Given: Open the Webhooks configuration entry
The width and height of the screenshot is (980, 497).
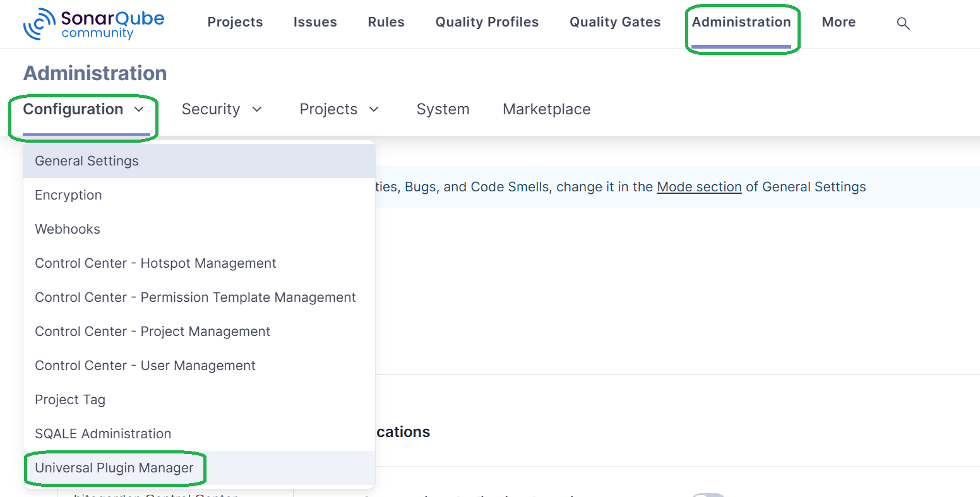Looking at the screenshot, I should coord(68,229).
